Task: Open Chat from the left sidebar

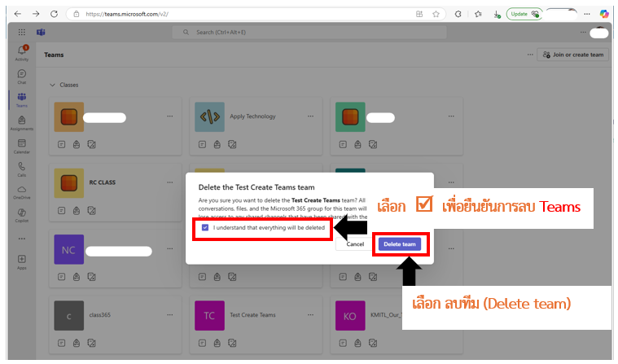Action: coord(21,76)
